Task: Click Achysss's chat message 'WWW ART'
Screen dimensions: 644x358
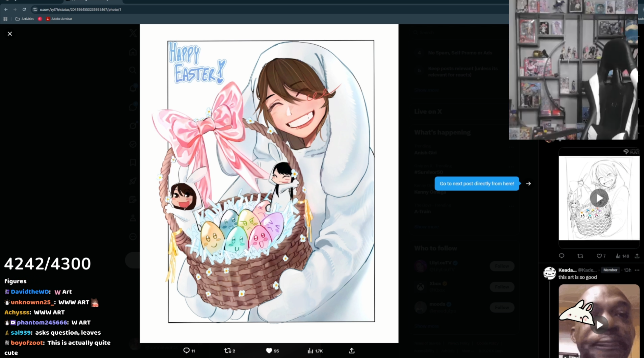Action: point(49,312)
